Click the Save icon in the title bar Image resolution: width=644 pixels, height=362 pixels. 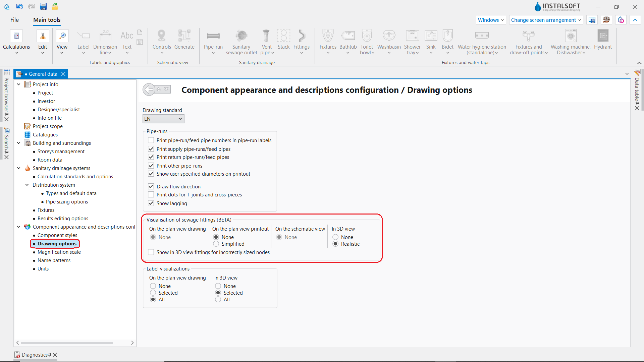(x=43, y=6)
